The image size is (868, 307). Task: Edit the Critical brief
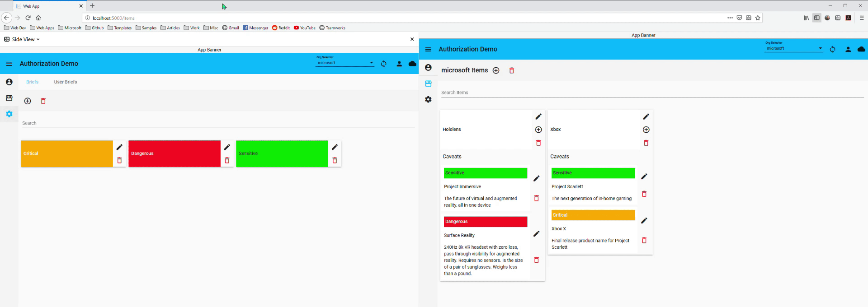point(119,147)
